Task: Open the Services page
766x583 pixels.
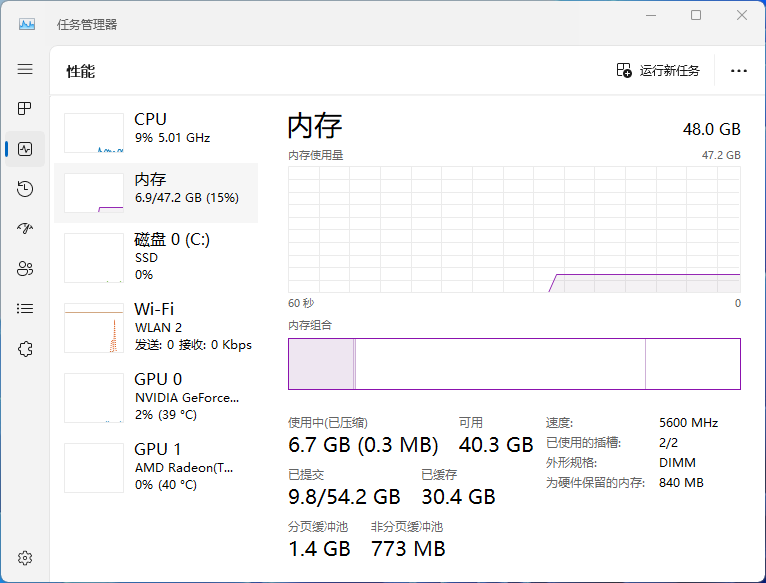Action: [x=25, y=348]
